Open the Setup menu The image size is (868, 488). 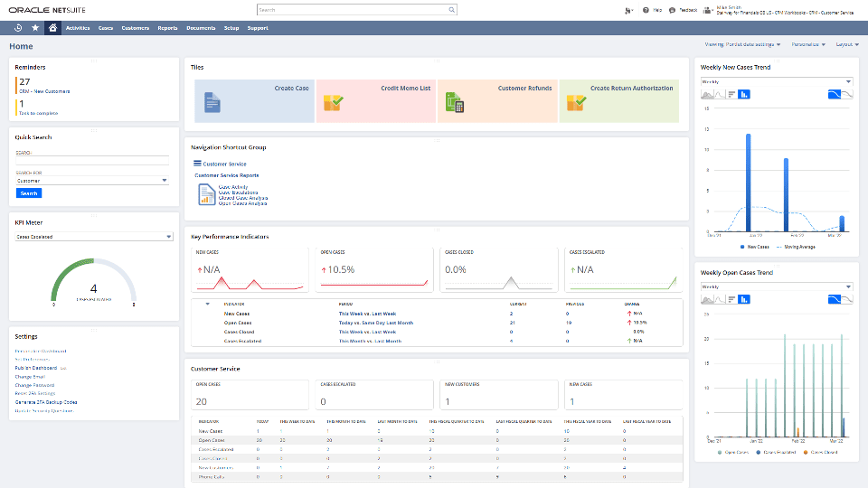point(231,28)
